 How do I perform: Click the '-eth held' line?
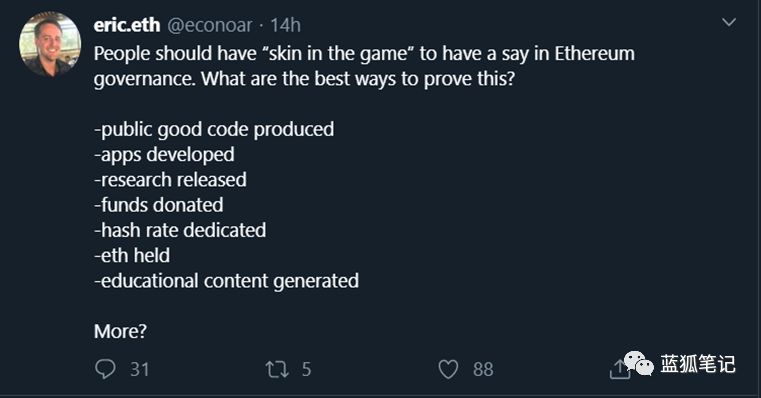point(132,255)
